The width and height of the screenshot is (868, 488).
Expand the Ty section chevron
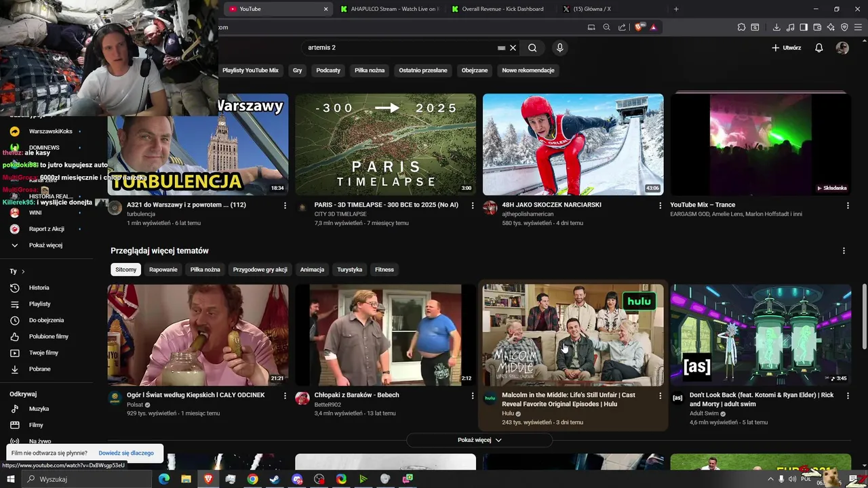pos(23,271)
